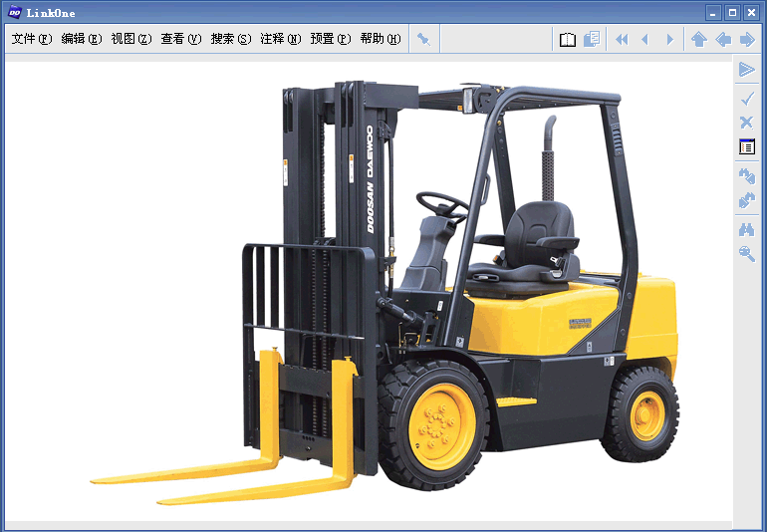Click the binoculars search icon
The image size is (767, 532).
[746, 229]
